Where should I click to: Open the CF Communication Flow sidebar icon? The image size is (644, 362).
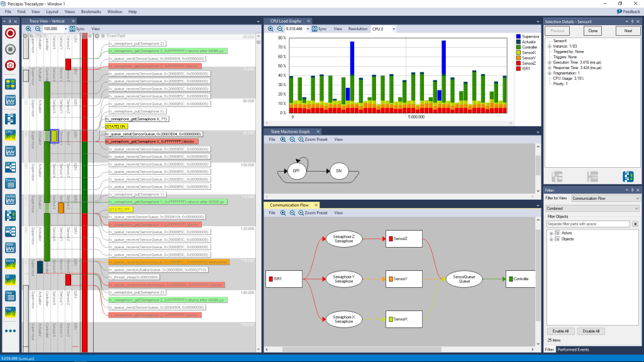point(10,167)
